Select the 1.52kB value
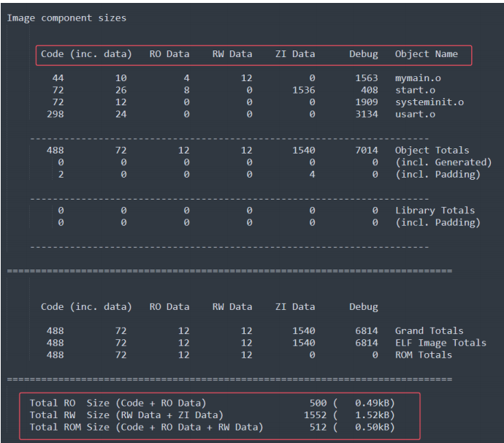The height and width of the screenshot is (443, 504). pyautogui.click(x=372, y=415)
